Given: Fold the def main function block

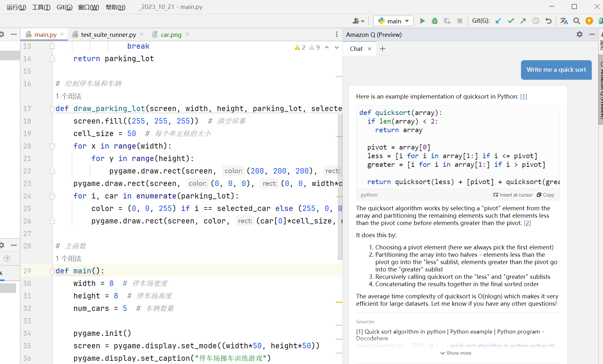Looking at the screenshot, I should tap(52, 271).
